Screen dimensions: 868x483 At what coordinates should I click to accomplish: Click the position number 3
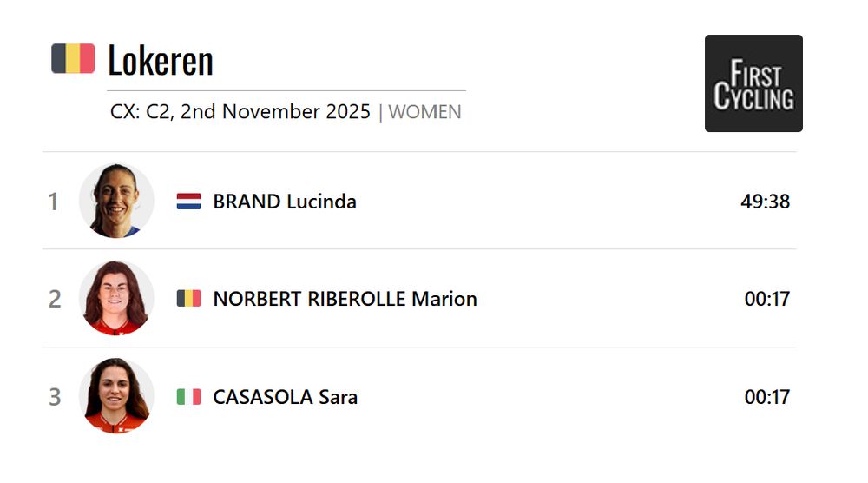coord(55,397)
